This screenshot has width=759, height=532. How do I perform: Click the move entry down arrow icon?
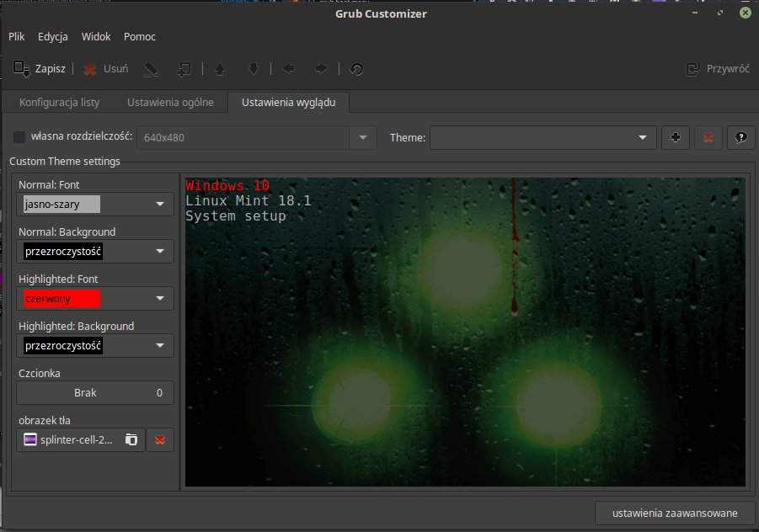[253, 69]
